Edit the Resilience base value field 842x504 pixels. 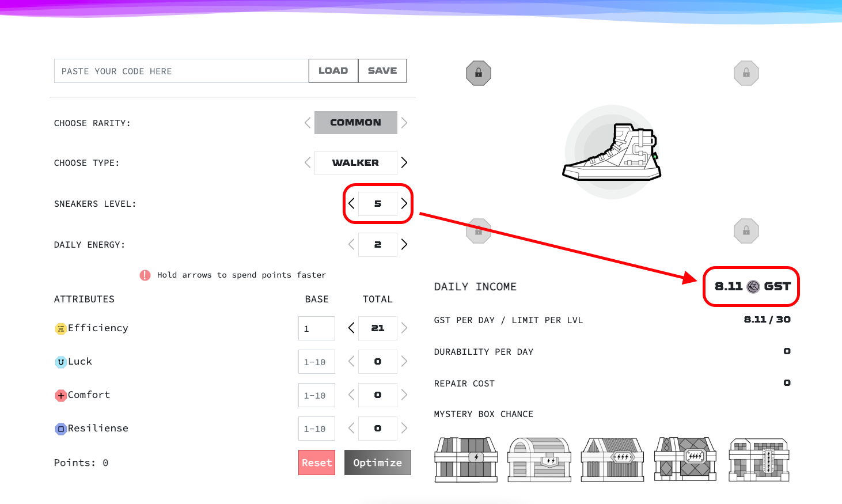(317, 429)
